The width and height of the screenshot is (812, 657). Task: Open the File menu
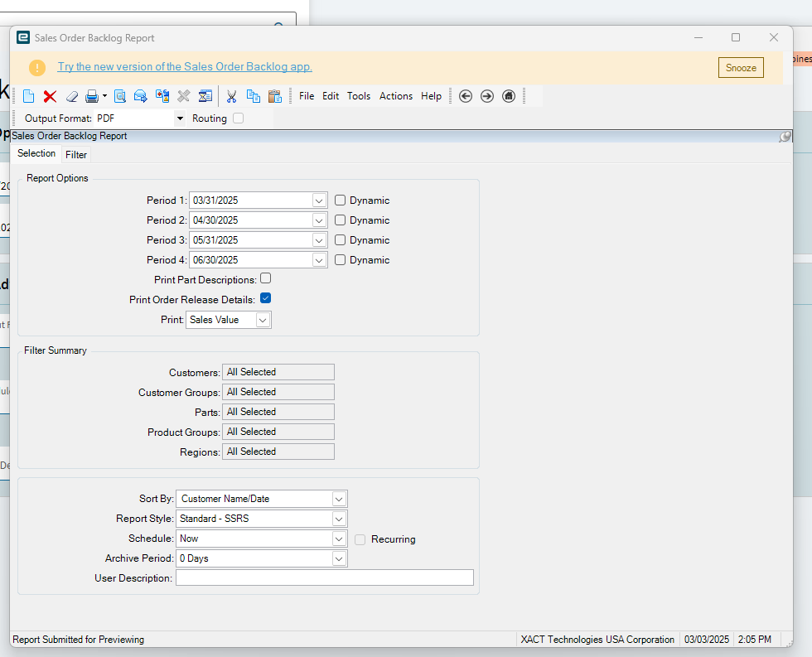point(307,96)
